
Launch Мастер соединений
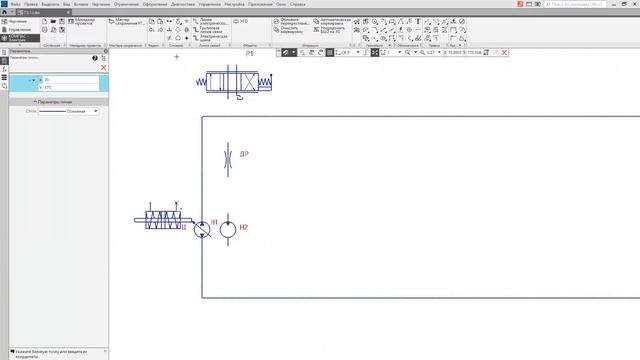click(126, 21)
